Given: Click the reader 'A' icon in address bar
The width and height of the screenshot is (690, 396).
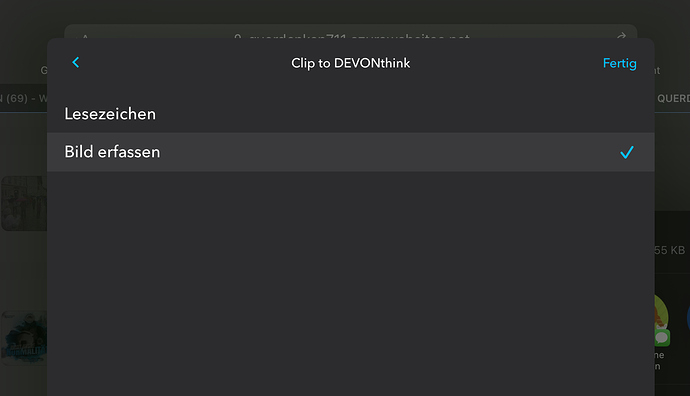Looking at the screenshot, I should click(85, 37).
